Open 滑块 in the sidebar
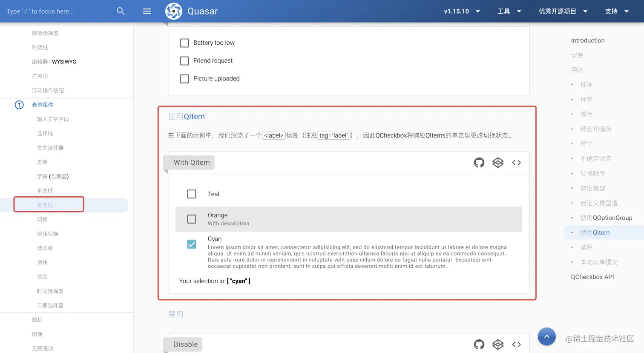This screenshot has width=644, height=353. pos(42,262)
